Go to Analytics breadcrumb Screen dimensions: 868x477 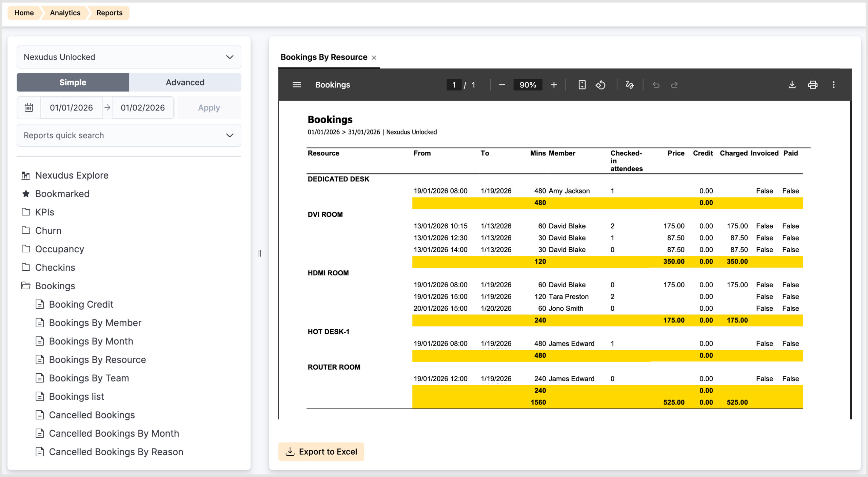pyautogui.click(x=65, y=13)
